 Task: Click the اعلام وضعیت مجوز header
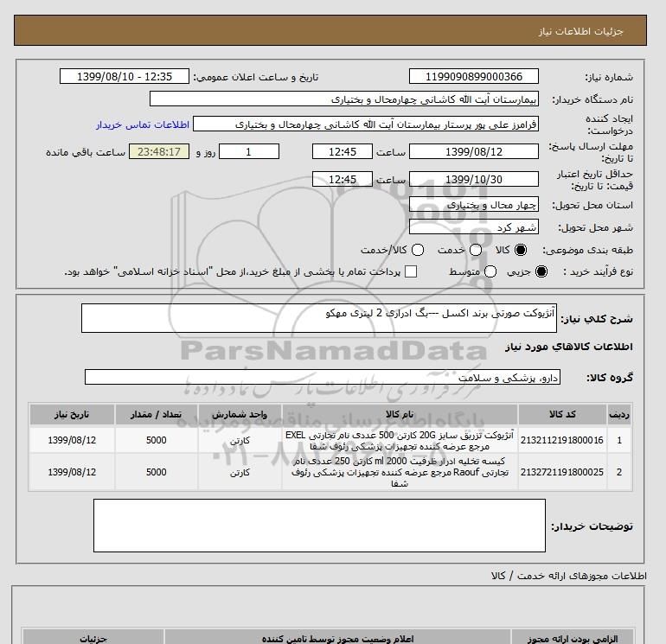pos(337,638)
